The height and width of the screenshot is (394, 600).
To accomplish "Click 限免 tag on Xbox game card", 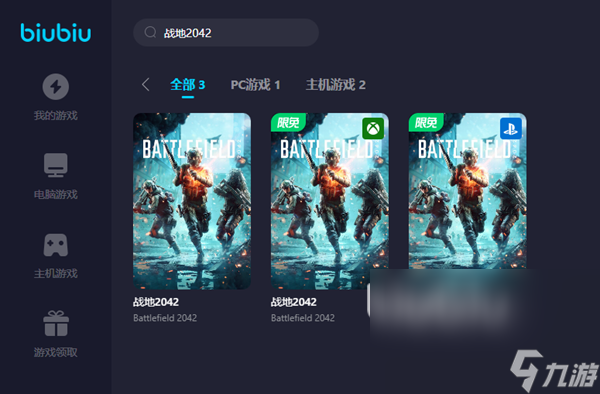I will click(x=288, y=122).
